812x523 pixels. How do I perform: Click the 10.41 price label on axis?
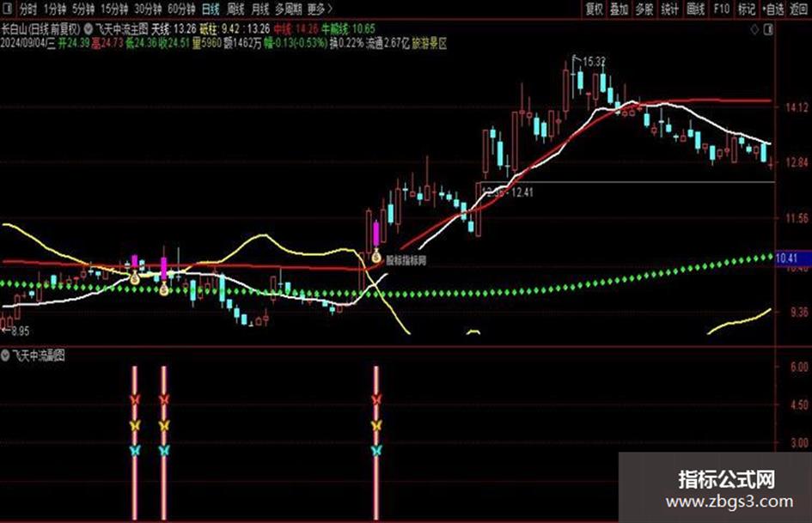pos(787,258)
